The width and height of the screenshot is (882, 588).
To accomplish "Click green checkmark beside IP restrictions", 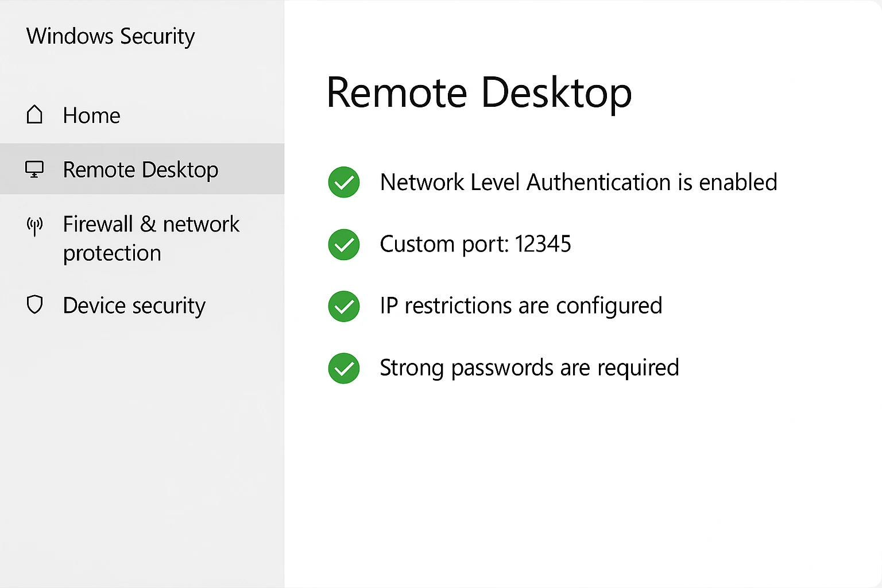I will 344,306.
